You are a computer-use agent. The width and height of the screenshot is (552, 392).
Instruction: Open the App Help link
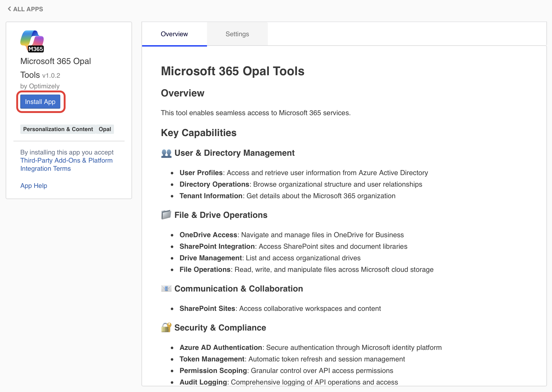(34, 186)
